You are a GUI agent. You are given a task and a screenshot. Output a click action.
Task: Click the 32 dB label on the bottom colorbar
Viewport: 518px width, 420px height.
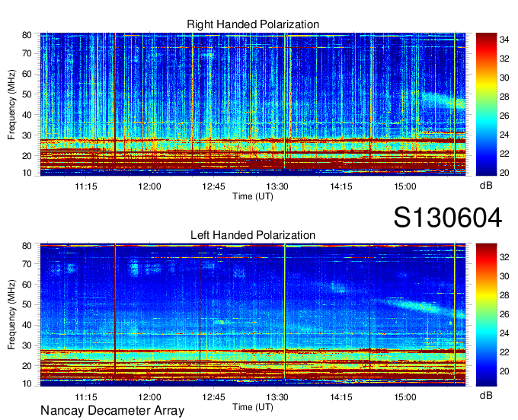(x=504, y=257)
